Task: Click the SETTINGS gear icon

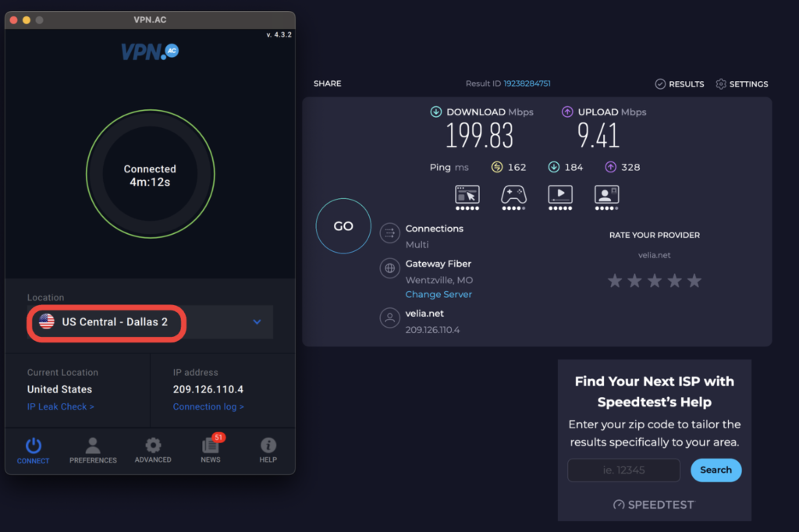Action: (721, 84)
